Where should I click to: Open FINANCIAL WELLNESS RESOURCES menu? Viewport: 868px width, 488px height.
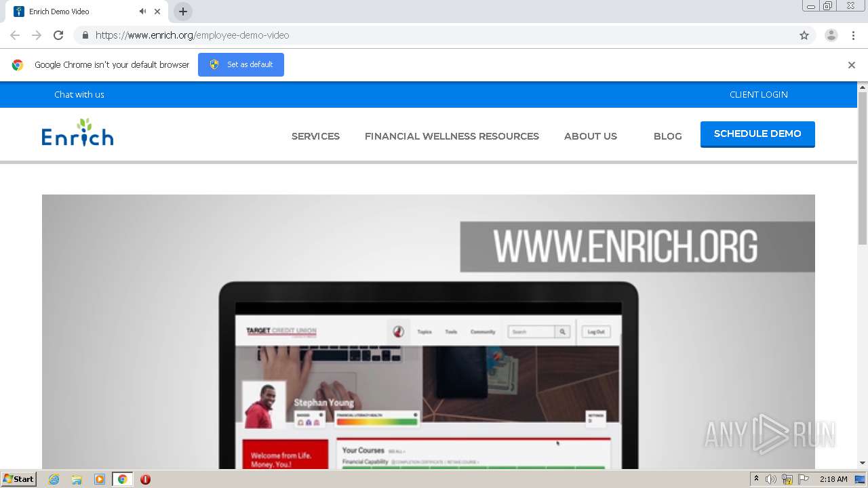tap(452, 136)
